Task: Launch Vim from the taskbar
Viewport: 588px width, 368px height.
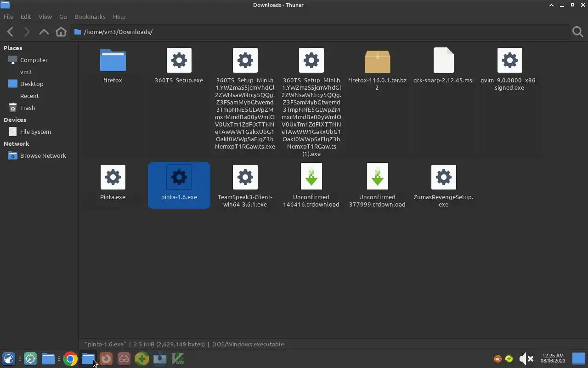Action: (x=178, y=359)
